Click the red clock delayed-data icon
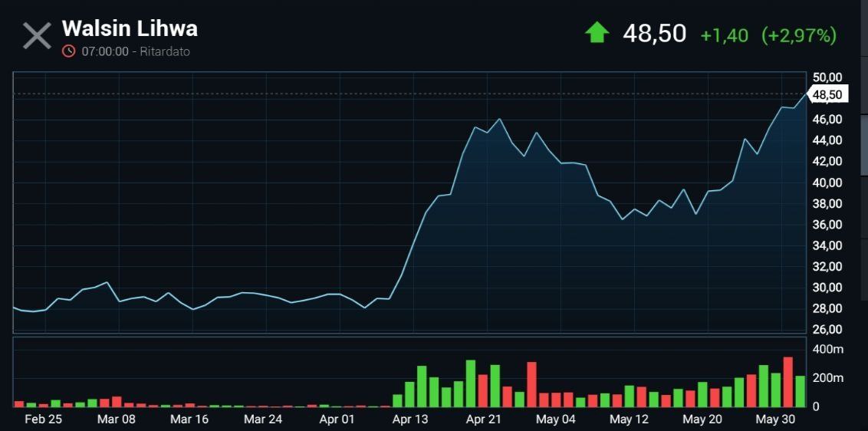 (69, 51)
